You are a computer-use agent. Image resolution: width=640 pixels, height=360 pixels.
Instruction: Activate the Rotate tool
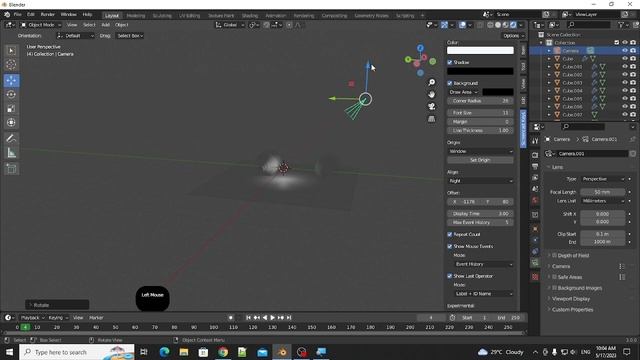(11, 94)
